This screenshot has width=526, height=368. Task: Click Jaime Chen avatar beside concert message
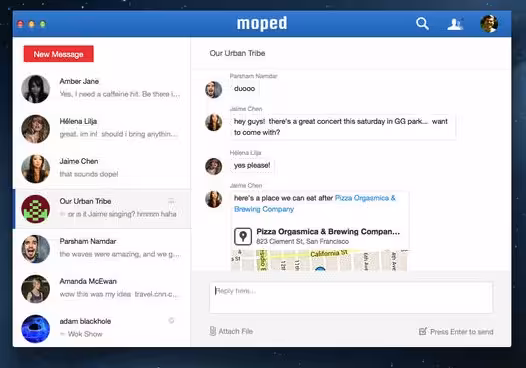pos(213,122)
